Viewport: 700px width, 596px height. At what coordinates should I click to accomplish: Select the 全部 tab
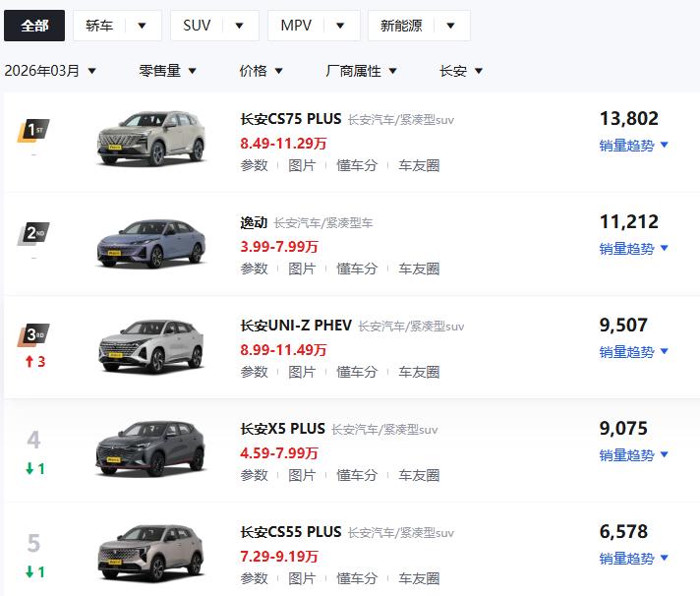point(34,26)
